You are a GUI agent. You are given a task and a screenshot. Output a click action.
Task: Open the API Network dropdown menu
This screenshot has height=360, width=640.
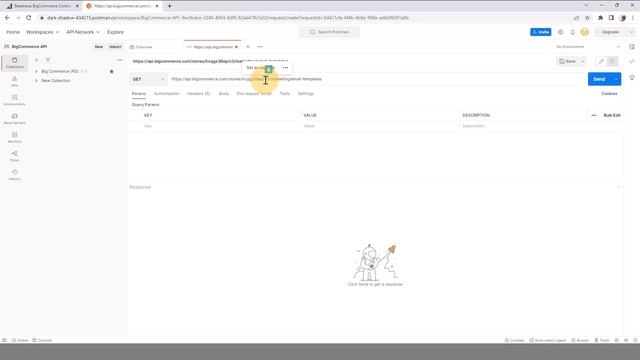coord(83,32)
